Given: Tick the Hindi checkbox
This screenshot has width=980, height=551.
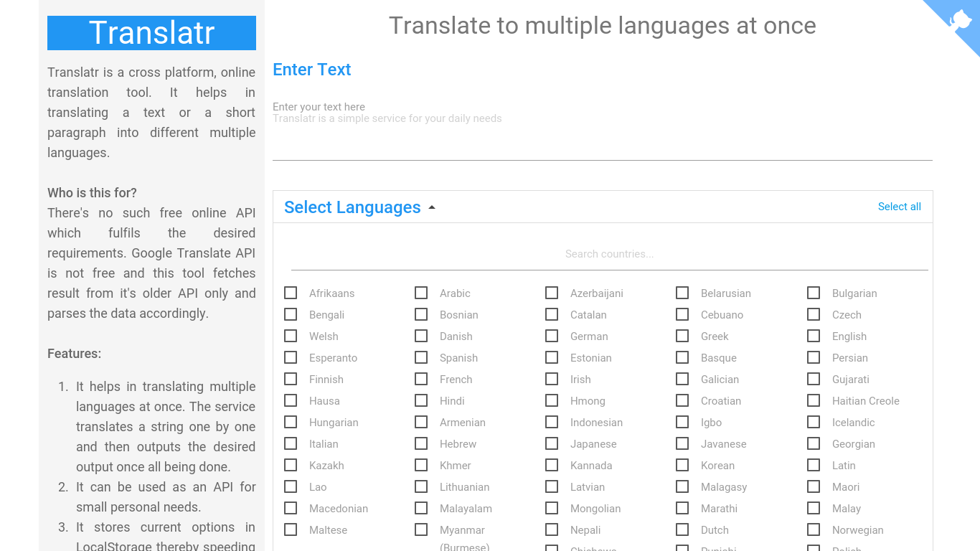Looking at the screenshot, I should pyautogui.click(x=421, y=400).
